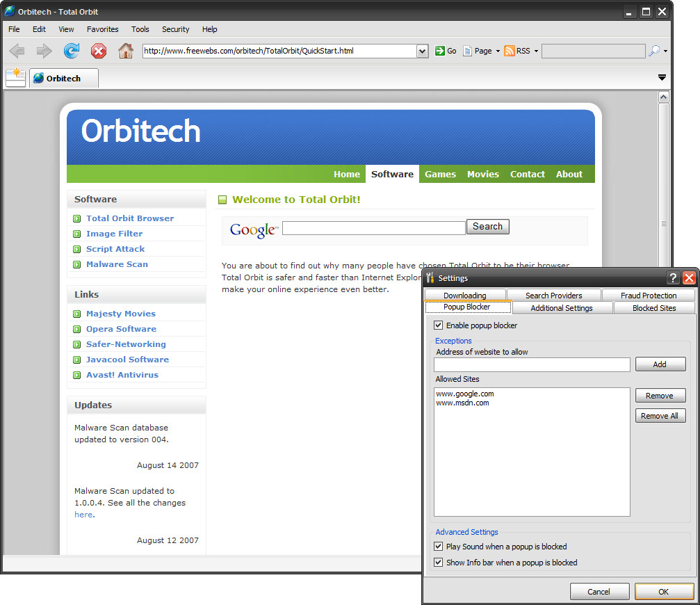Click the green bullet beside Safer-Networking

pyautogui.click(x=76, y=344)
